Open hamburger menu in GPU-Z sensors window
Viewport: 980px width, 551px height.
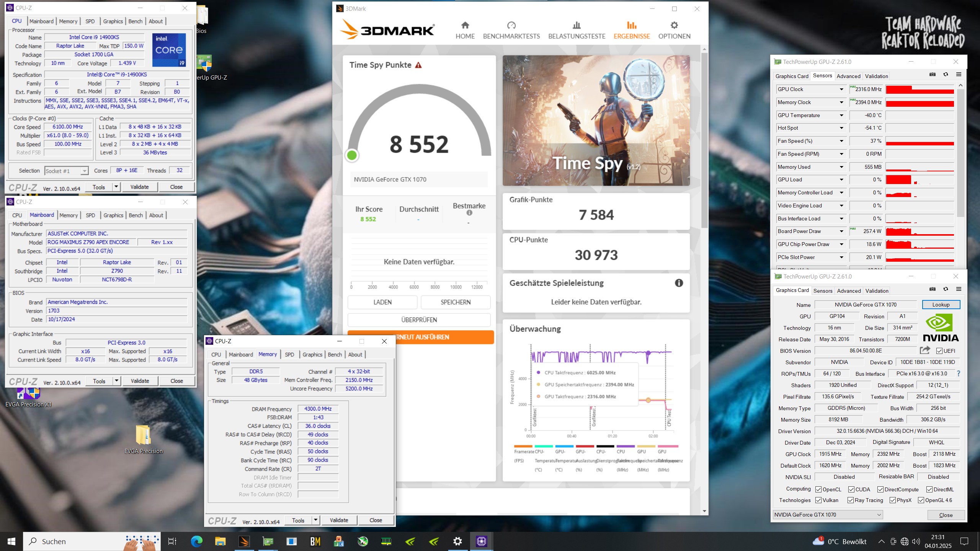959,75
